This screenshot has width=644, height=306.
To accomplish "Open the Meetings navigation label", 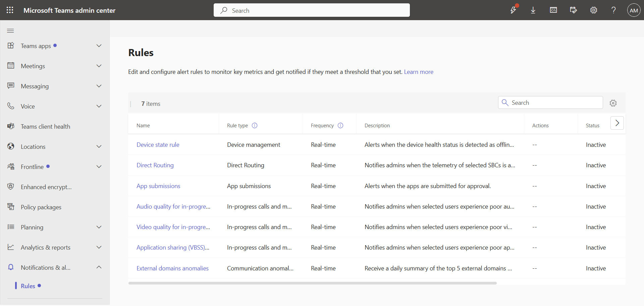I will (x=33, y=66).
